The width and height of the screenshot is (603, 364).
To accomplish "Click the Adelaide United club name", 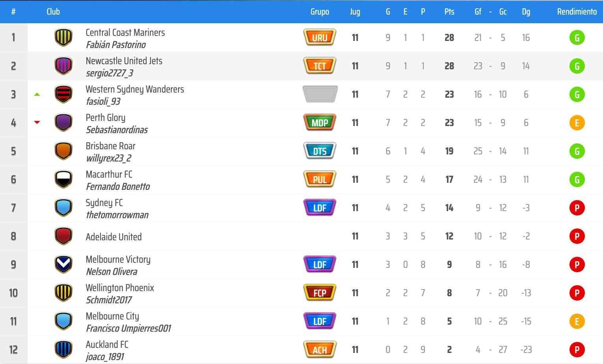I will pos(114,237).
